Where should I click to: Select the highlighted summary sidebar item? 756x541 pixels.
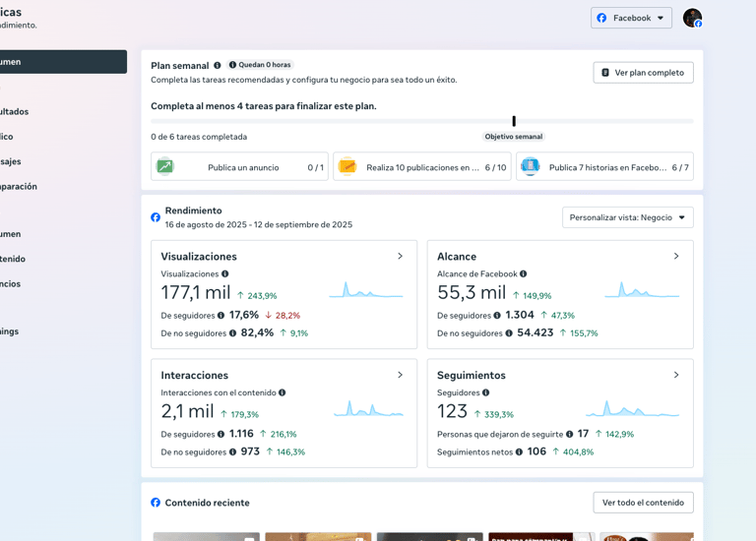(63, 62)
